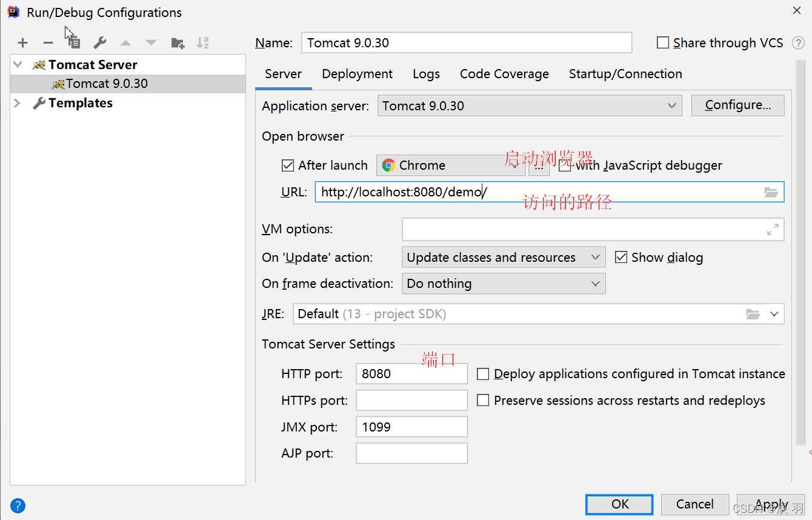This screenshot has width=812, height=520.
Task: Open Edit defaults wrench icon
Action: click(99, 43)
